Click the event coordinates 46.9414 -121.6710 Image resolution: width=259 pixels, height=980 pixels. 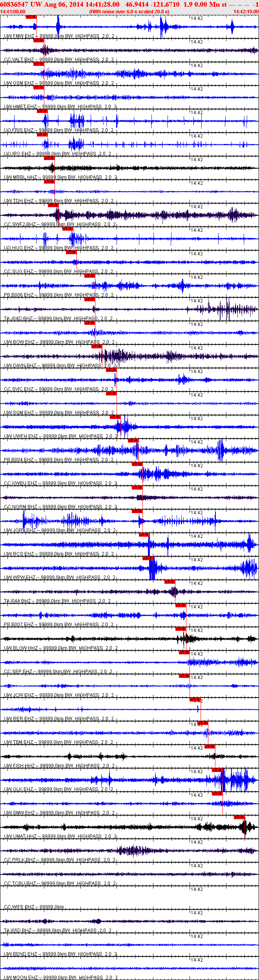pyautogui.click(x=153, y=4)
